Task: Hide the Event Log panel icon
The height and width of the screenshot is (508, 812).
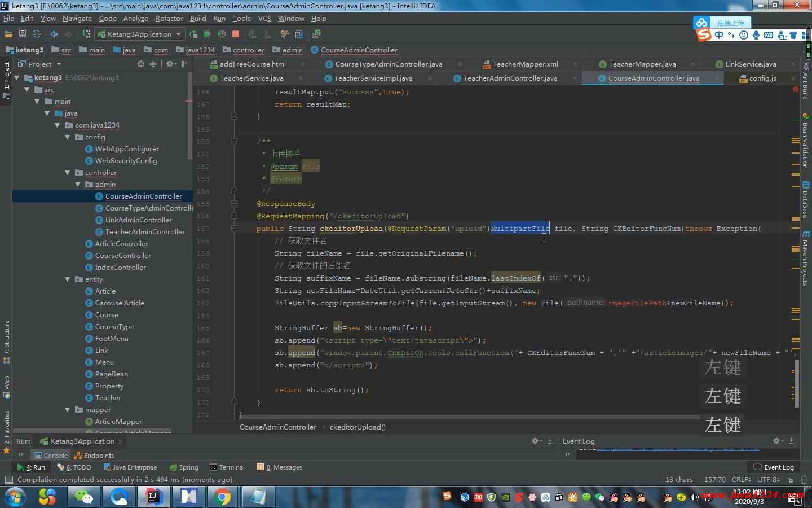Action: click(792, 441)
